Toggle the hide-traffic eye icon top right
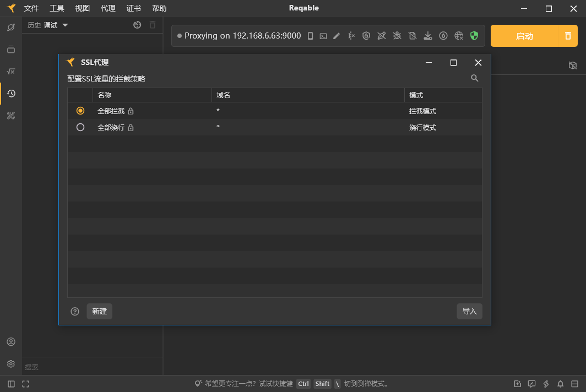586x392 pixels. click(x=573, y=65)
